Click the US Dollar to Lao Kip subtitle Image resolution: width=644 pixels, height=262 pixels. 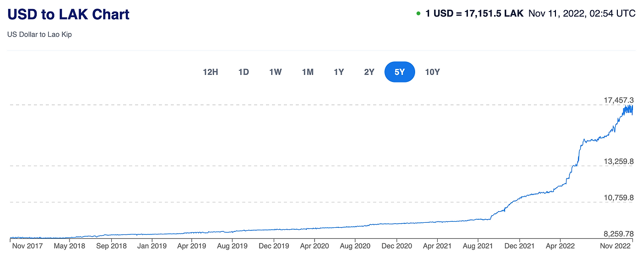click(39, 35)
